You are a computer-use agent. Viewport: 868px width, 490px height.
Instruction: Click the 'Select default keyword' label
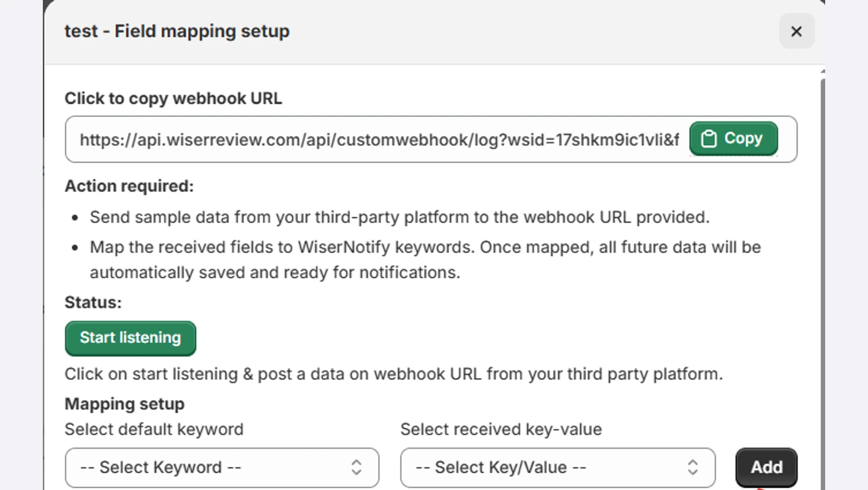point(154,429)
